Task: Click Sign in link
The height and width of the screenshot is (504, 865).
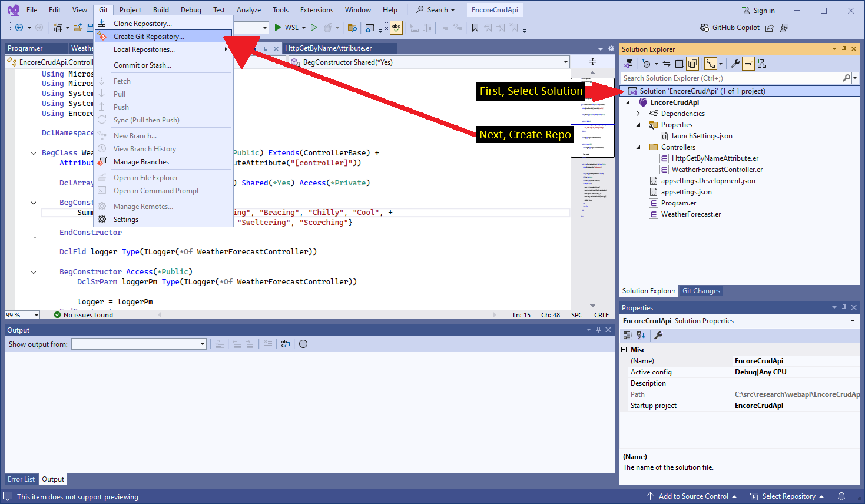Action: click(x=758, y=10)
